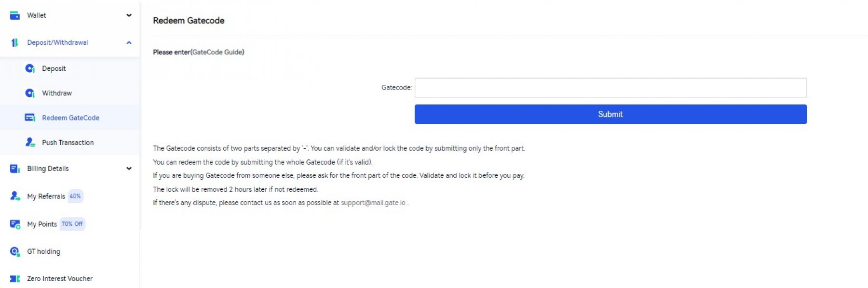Image resolution: width=868 pixels, height=288 pixels.
Task: Click the GT holding icon
Action: tap(15, 251)
